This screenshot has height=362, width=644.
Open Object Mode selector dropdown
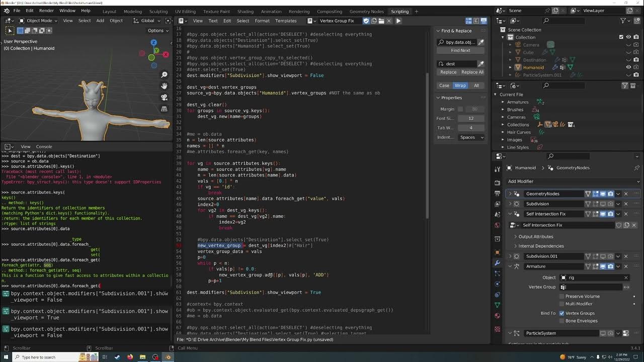tap(38, 21)
